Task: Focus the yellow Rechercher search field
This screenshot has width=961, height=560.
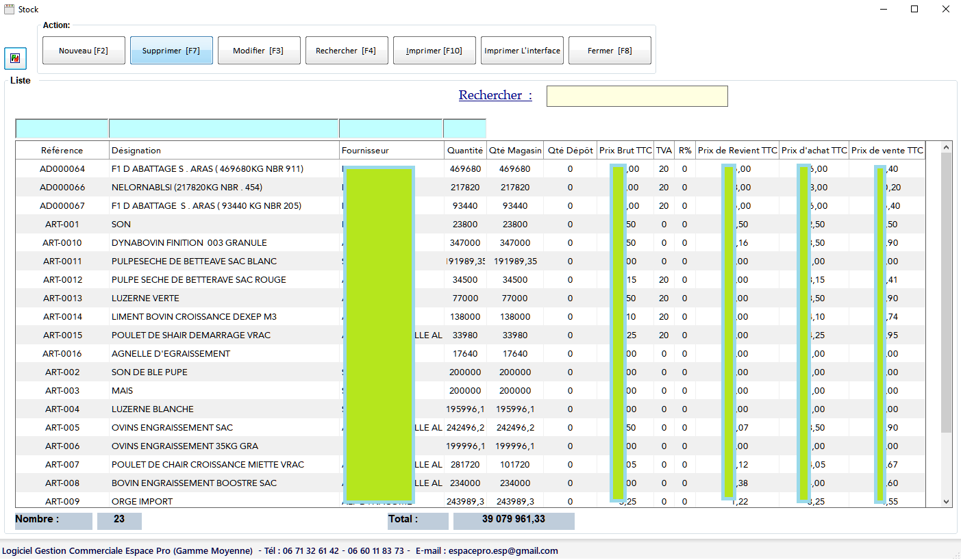Action: point(637,97)
